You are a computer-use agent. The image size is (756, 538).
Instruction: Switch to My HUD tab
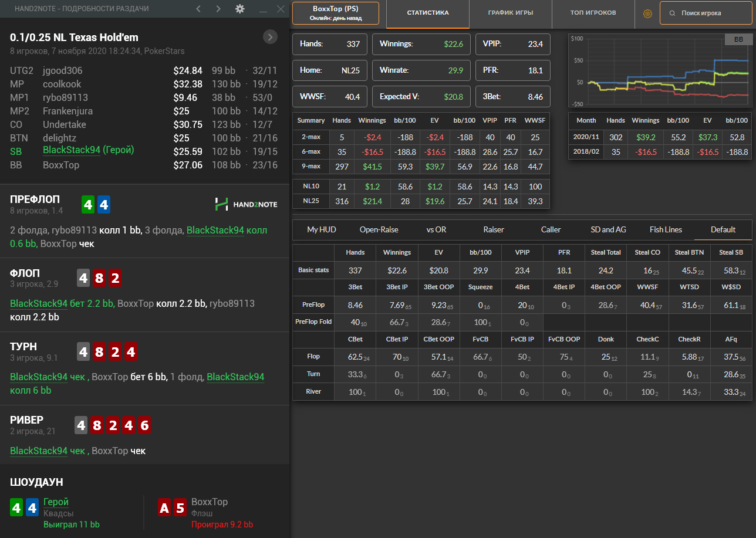coord(322,229)
